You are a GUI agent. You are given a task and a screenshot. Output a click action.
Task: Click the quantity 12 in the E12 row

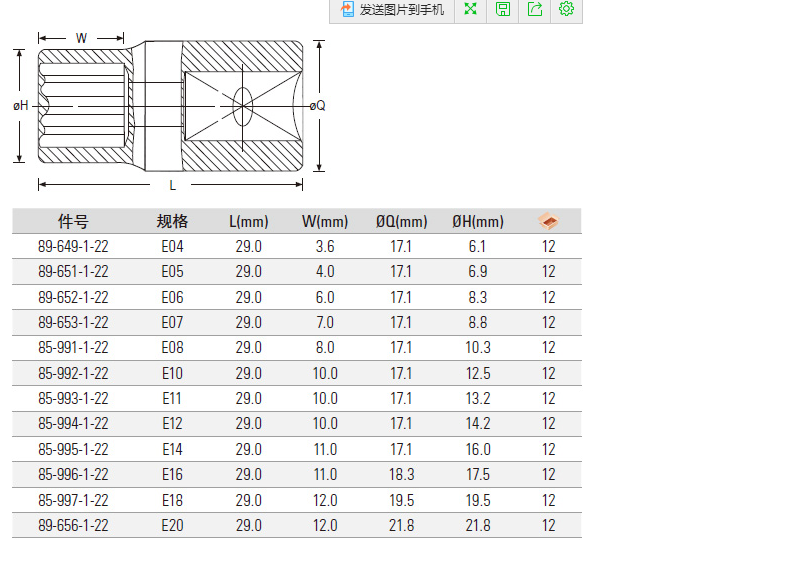coord(548,424)
